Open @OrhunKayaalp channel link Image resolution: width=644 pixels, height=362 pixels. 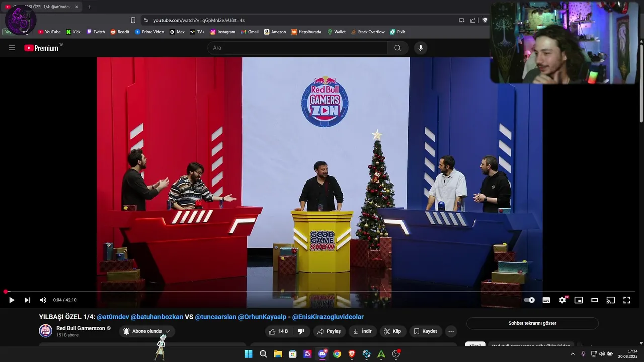tap(262, 317)
